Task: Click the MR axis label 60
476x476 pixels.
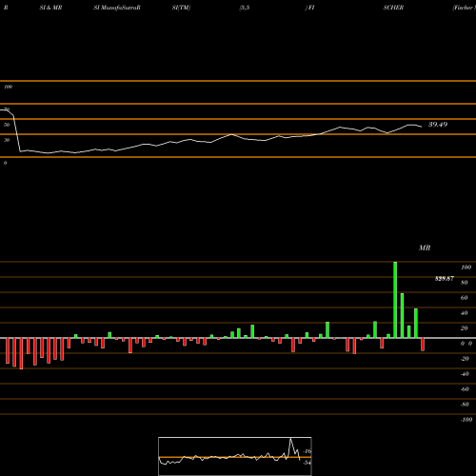Action: click(x=465, y=298)
